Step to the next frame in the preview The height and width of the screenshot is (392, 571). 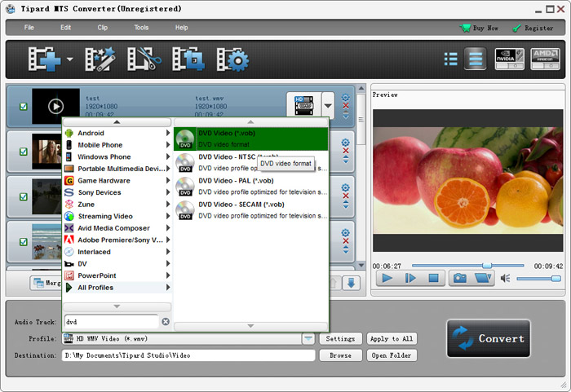[x=410, y=279]
